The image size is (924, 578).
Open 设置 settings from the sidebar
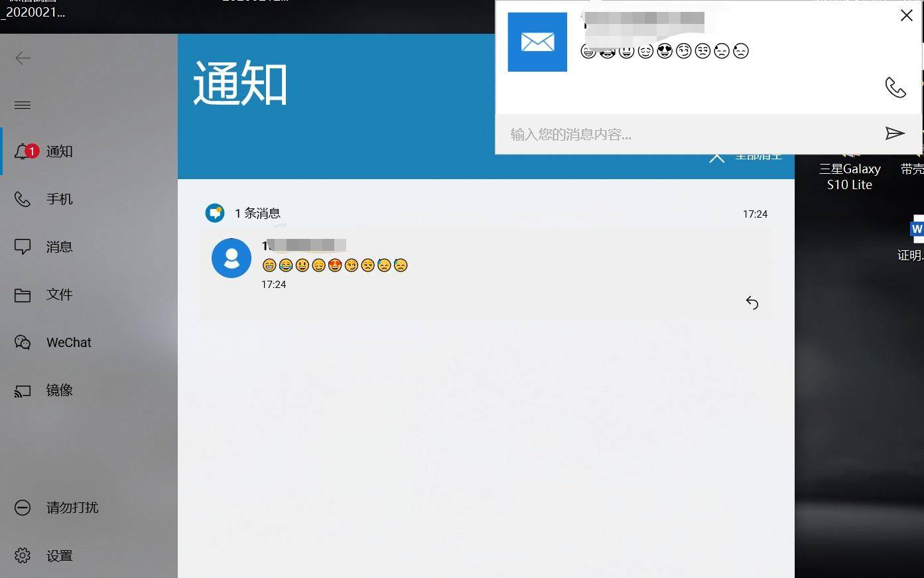coord(59,555)
